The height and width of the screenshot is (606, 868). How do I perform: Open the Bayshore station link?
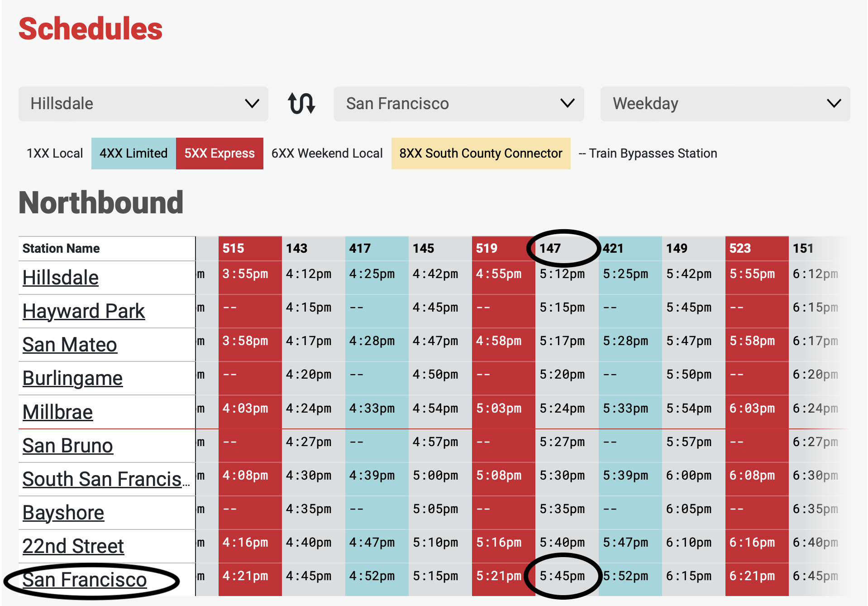point(63,512)
